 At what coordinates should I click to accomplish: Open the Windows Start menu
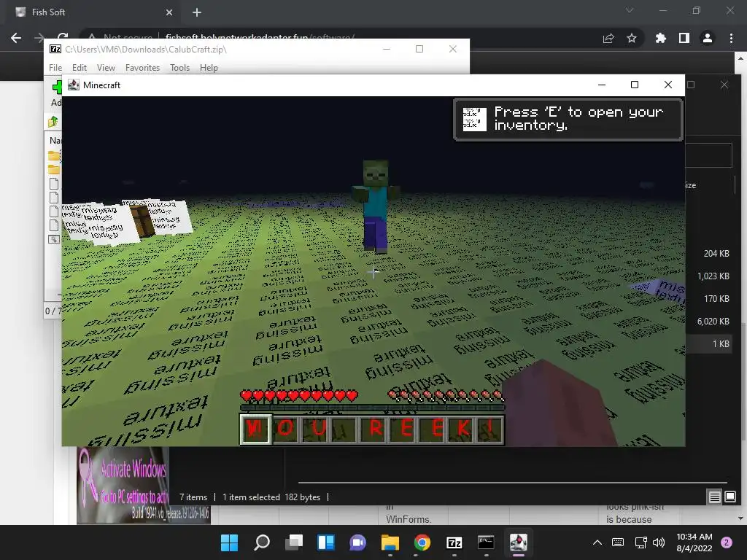click(x=229, y=542)
